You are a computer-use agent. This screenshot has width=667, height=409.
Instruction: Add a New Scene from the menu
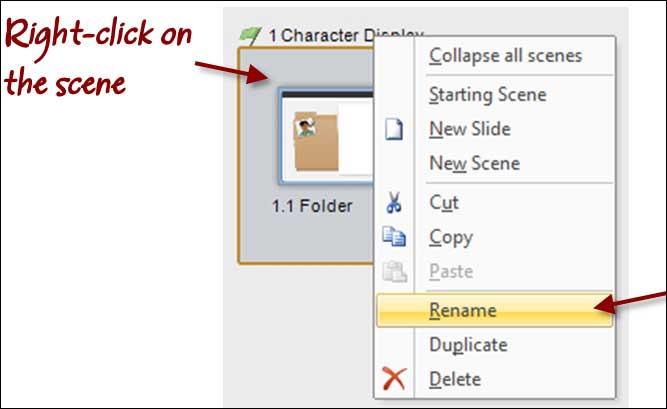pos(474,163)
